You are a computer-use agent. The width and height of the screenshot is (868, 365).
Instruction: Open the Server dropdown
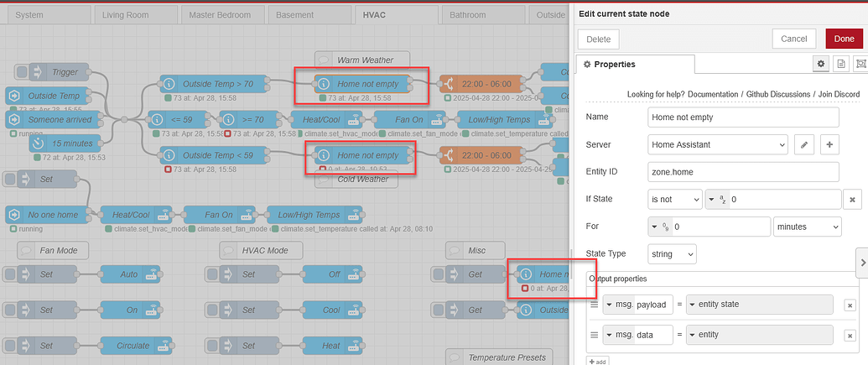717,144
